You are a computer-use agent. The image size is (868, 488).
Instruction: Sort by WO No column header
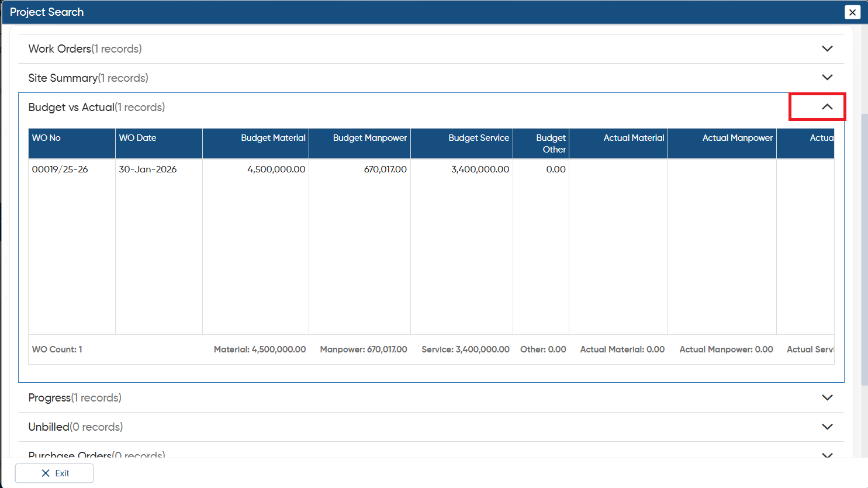pyautogui.click(x=72, y=144)
